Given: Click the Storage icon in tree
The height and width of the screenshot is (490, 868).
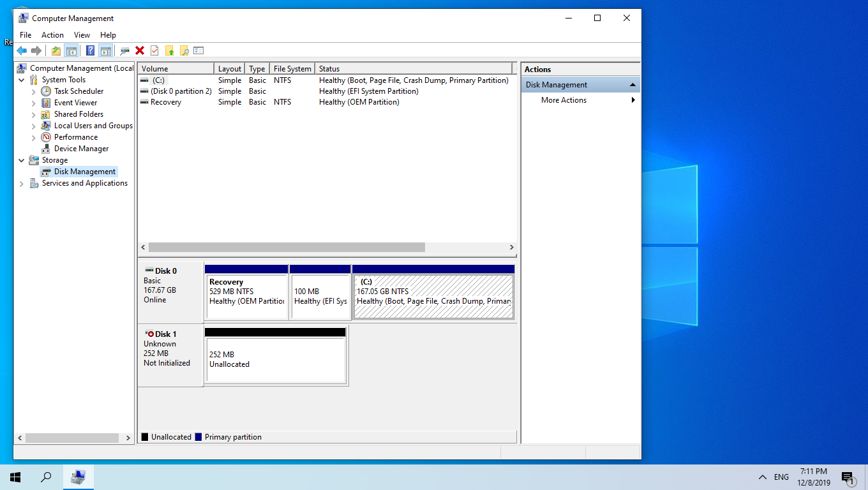Looking at the screenshot, I should point(34,160).
